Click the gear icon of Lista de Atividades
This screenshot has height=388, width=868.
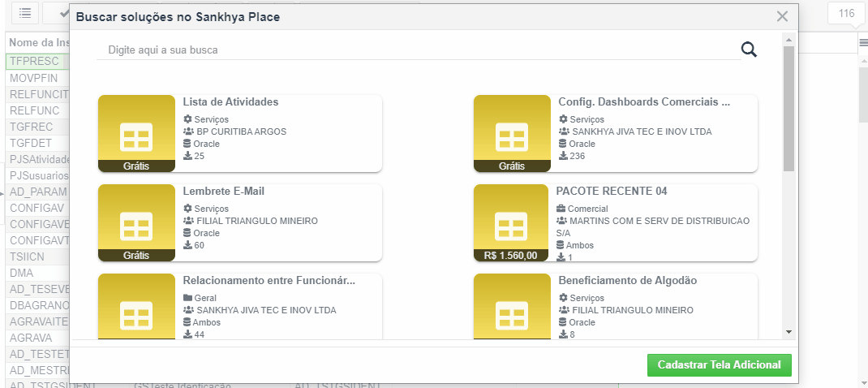187,119
